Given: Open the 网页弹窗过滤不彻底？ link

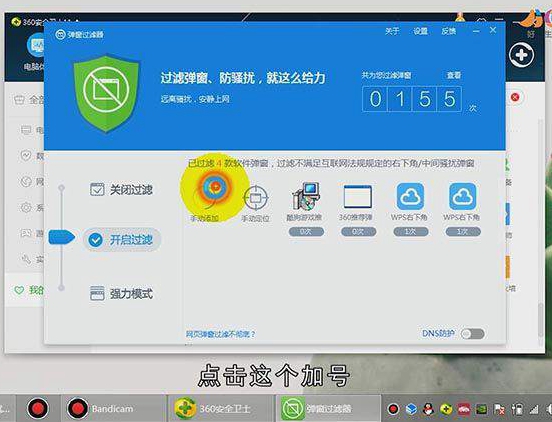Looking at the screenshot, I should (x=221, y=334).
